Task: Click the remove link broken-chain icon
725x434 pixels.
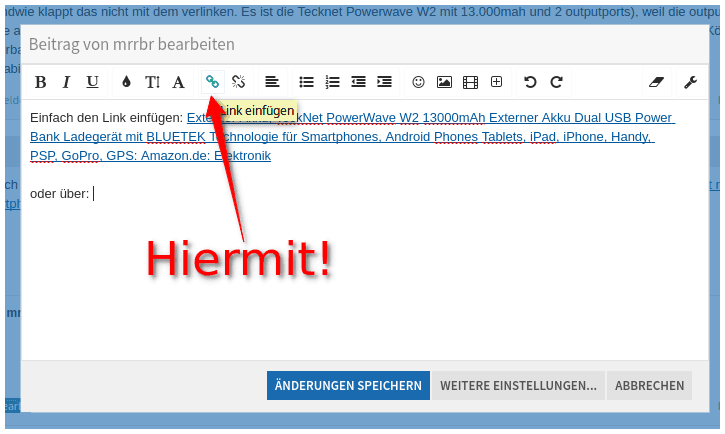Action: [x=239, y=82]
